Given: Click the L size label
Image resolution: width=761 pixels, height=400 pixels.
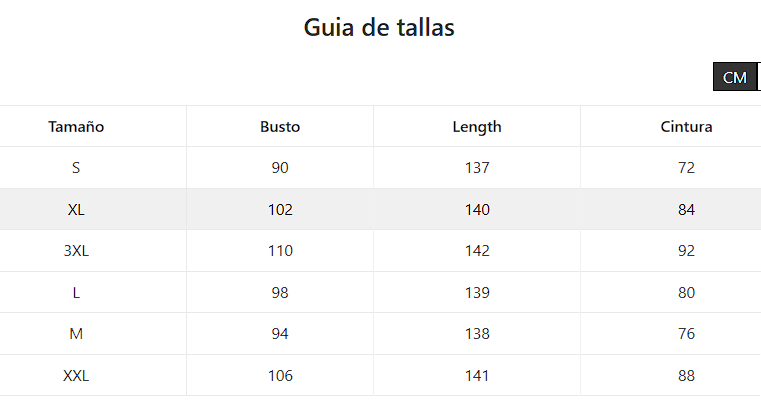Looking at the screenshot, I should [76, 293].
